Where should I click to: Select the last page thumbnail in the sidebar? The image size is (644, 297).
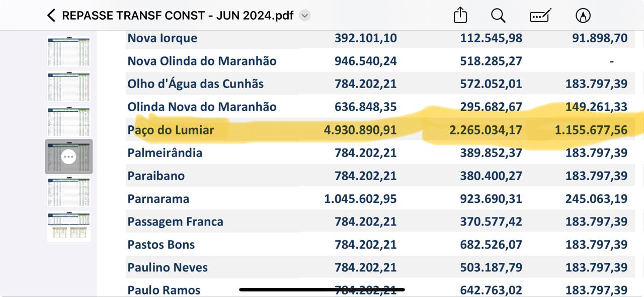point(69,227)
